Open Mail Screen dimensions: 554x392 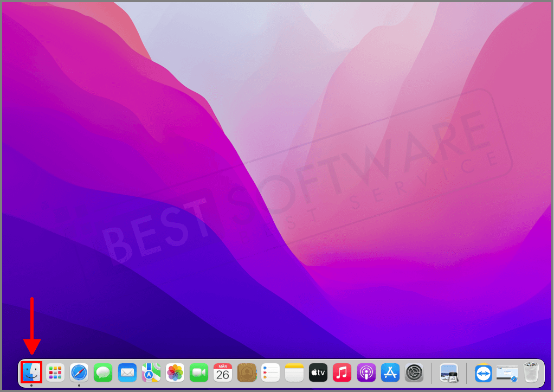pyautogui.click(x=127, y=372)
